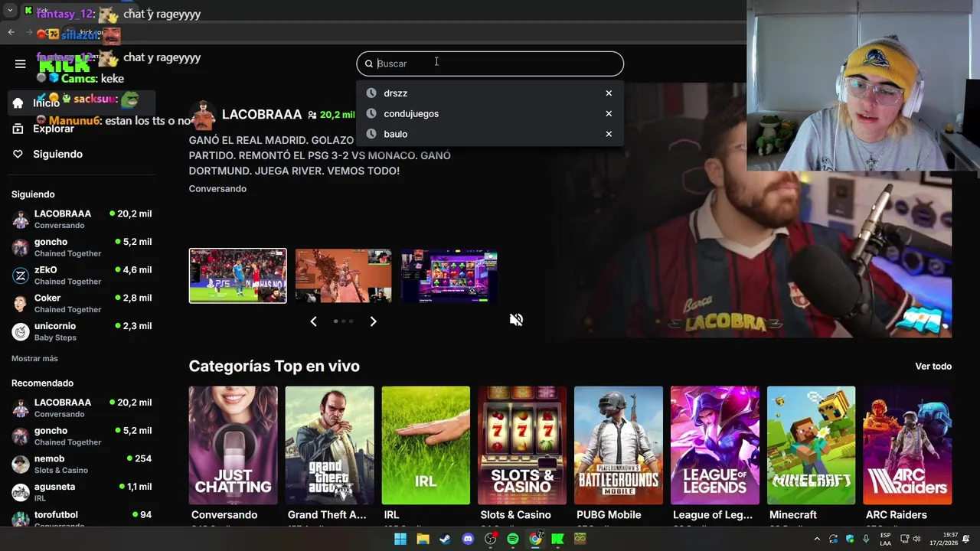
Task: Open goncho in the Siguiendo list
Action: (x=82, y=247)
